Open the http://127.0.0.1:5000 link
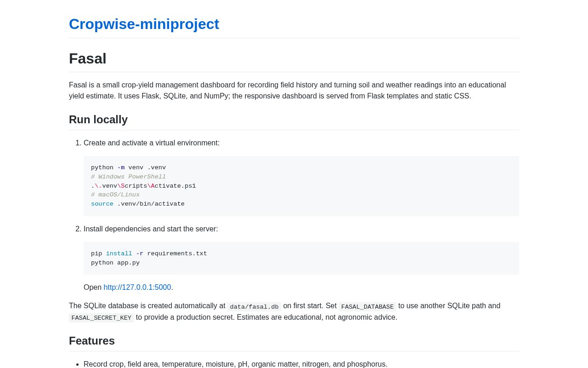 [x=137, y=287]
